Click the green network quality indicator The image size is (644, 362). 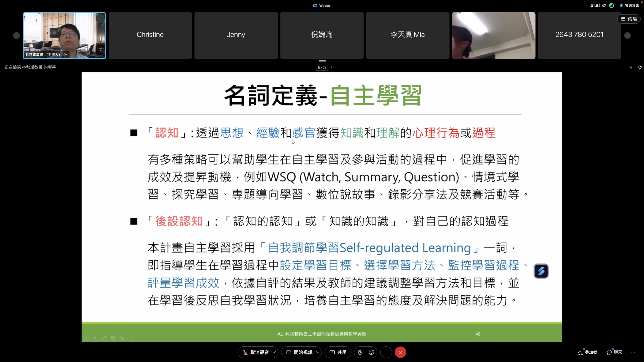(612, 6)
